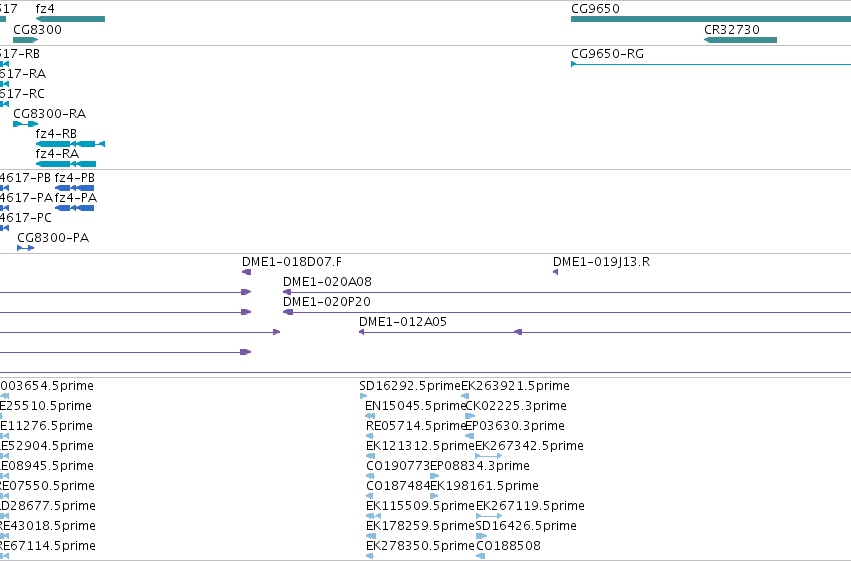Select the CR32730 gene feature

[740, 40]
